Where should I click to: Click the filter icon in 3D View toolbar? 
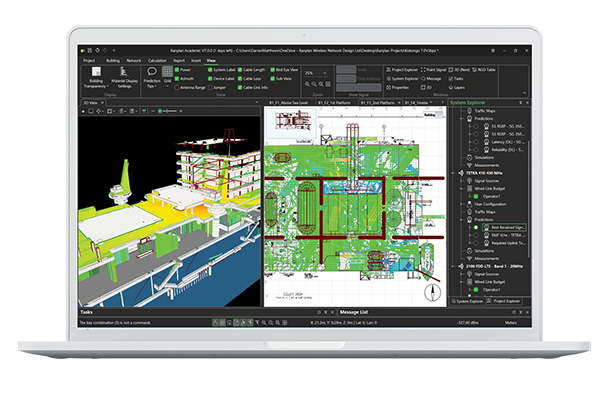[144, 111]
